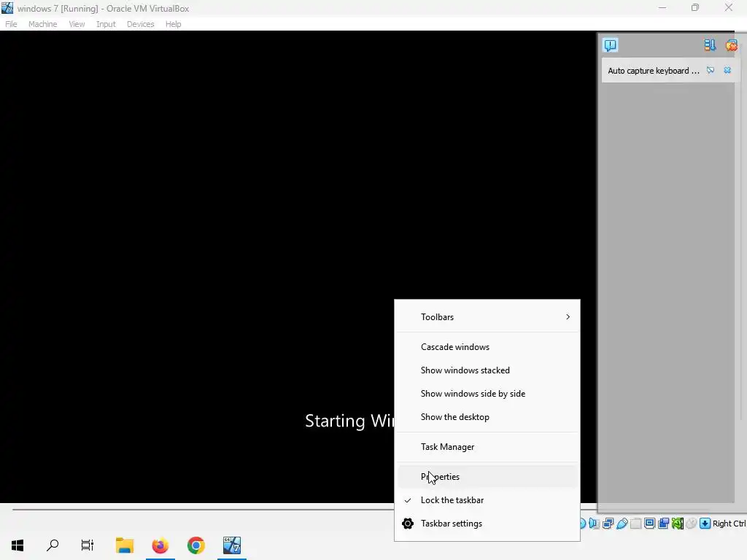
Task: Open the Devices menu
Action: point(141,24)
